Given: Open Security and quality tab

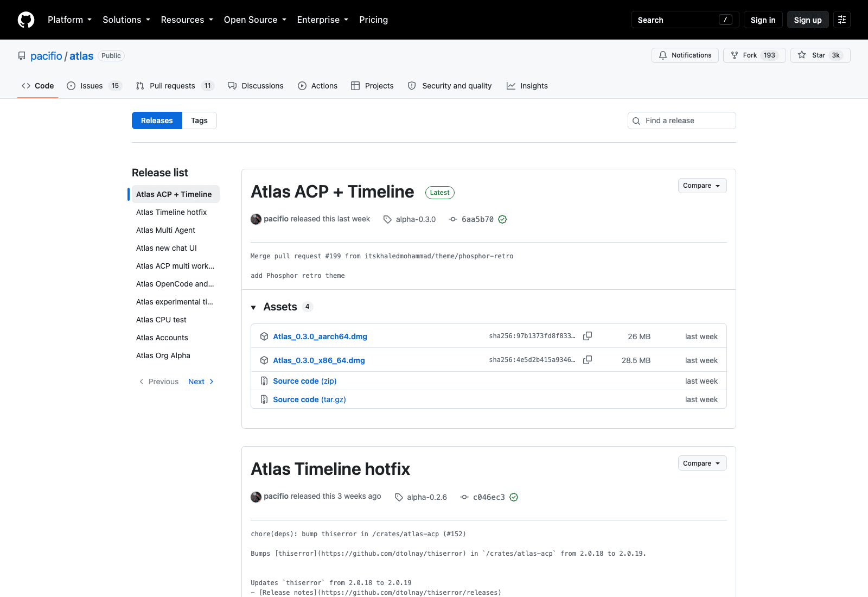Looking at the screenshot, I should click(450, 86).
